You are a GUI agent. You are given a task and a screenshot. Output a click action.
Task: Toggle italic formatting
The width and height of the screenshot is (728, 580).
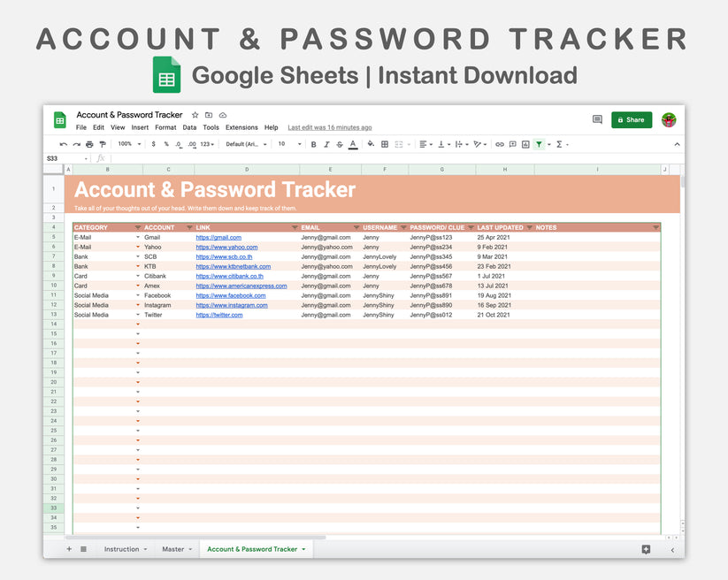(x=326, y=144)
